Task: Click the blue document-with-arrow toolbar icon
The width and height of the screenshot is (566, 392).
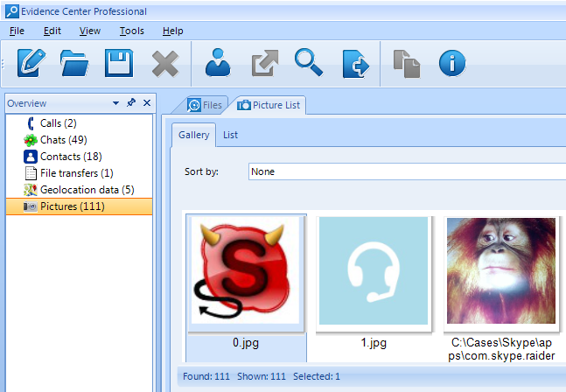Action: (x=355, y=64)
